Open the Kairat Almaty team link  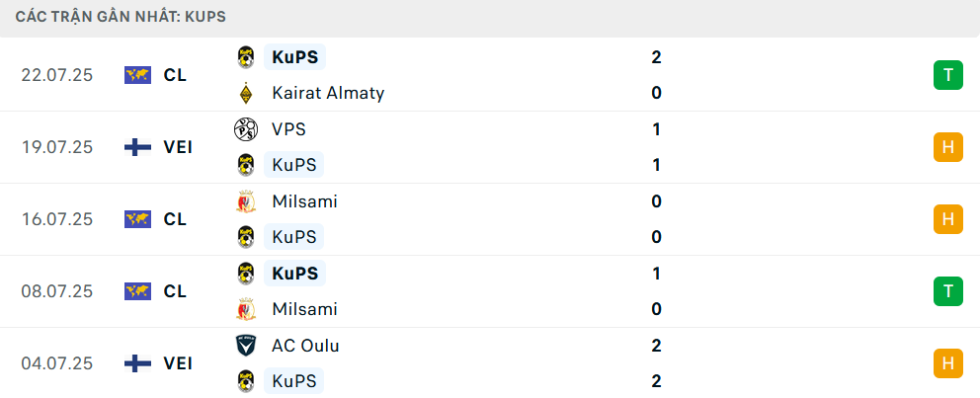[328, 93]
